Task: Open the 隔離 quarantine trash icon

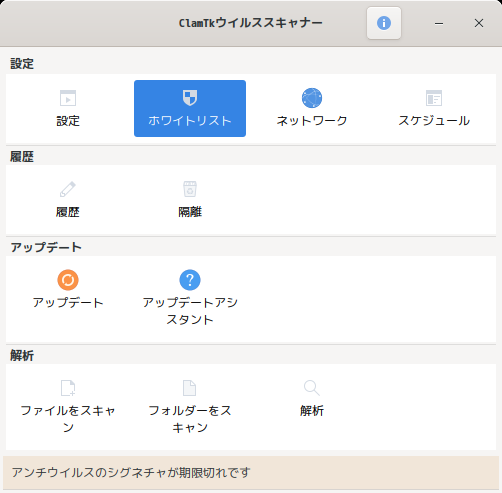Action: (x=190, y=189)
